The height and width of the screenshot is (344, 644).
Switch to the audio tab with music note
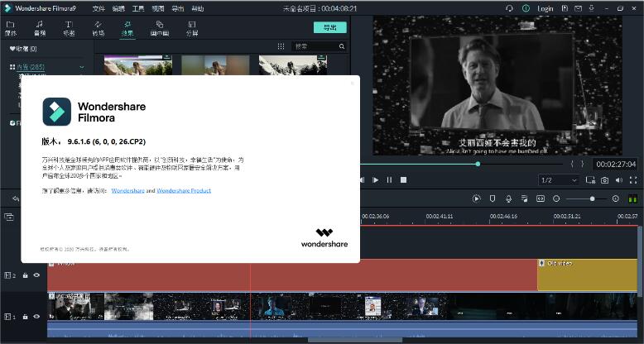pos(40,28)
